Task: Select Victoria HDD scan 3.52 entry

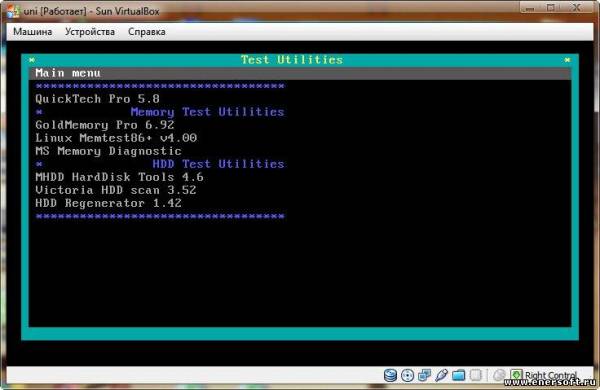Action: [116, 190]
